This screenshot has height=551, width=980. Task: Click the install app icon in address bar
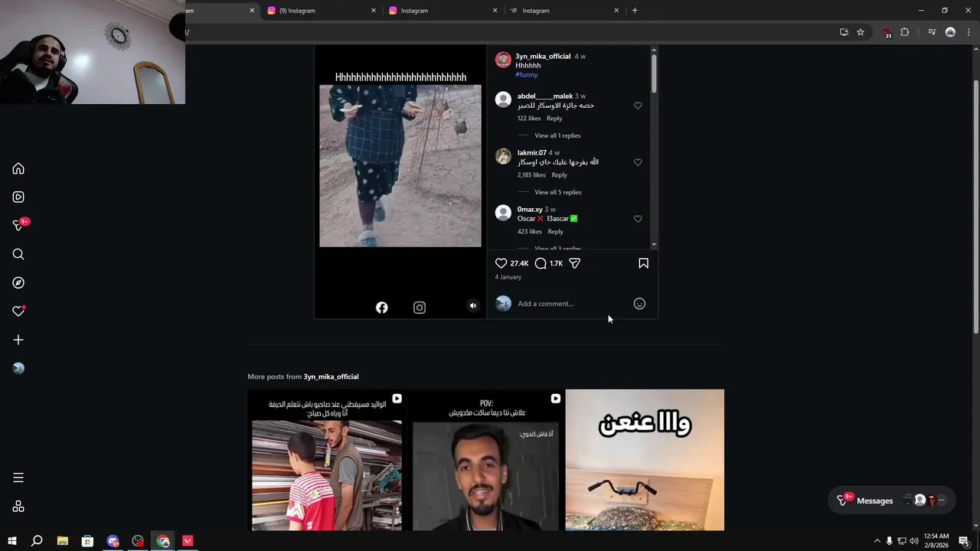point(844,32)
